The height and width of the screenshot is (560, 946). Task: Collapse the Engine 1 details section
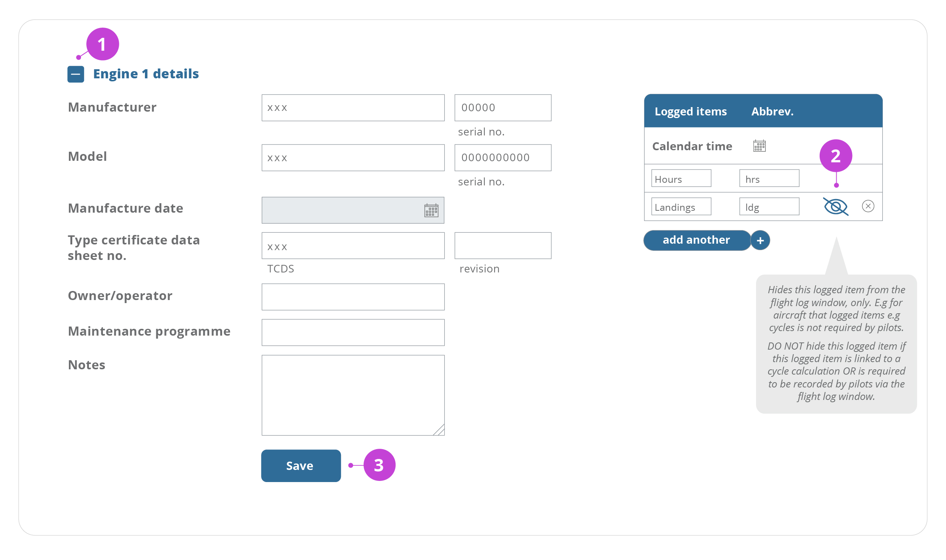tap(76, 74)
